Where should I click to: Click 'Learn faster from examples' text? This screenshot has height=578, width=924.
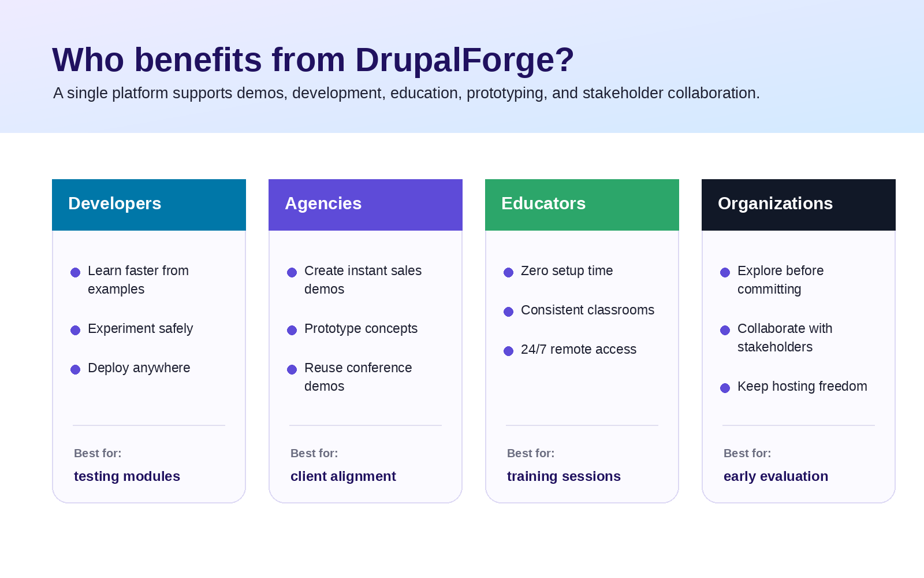click(138, 280)
